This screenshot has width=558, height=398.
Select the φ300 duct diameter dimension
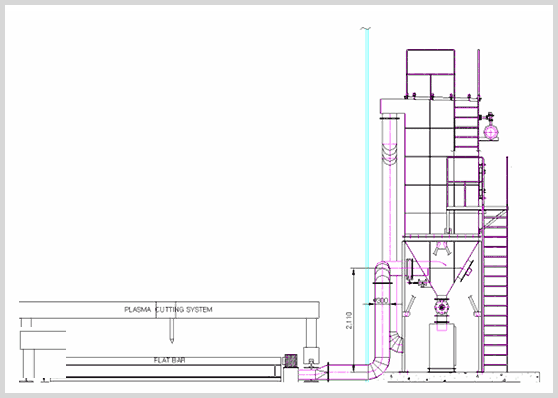pos(380,301)
